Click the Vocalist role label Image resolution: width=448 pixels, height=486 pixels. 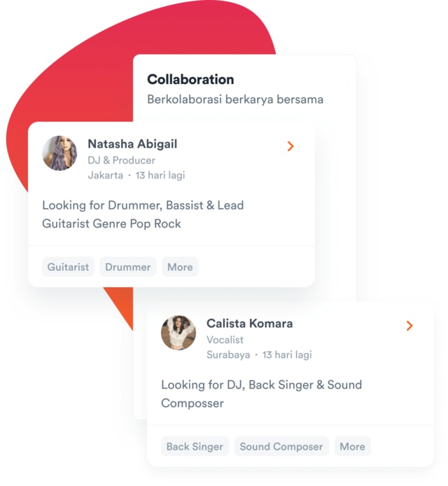click(225, 340)
